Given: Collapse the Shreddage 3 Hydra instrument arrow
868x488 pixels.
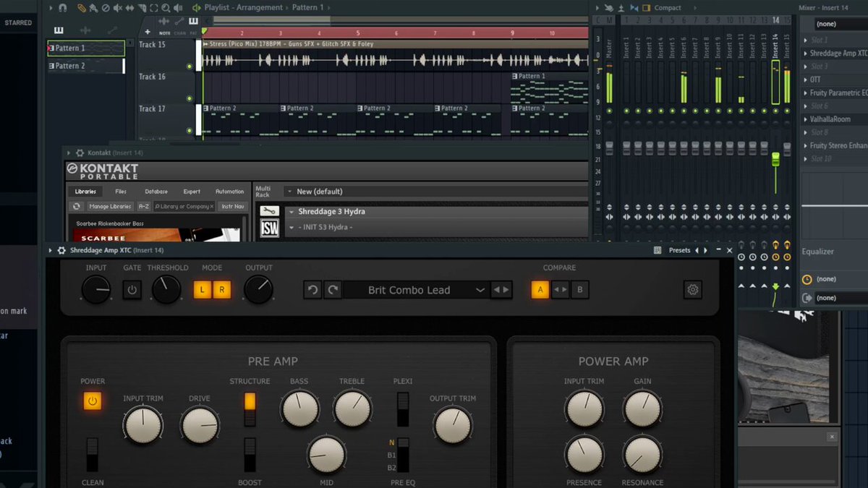Looking at the screenshot, I should [291, 212].
